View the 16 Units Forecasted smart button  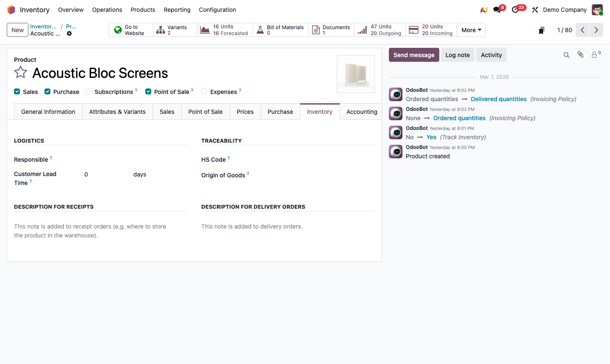(x=225, y=30)
